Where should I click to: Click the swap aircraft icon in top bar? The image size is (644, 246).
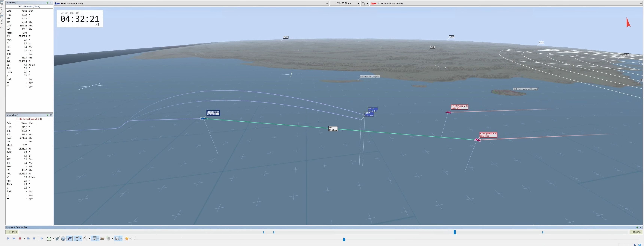[x=364, y=4]
